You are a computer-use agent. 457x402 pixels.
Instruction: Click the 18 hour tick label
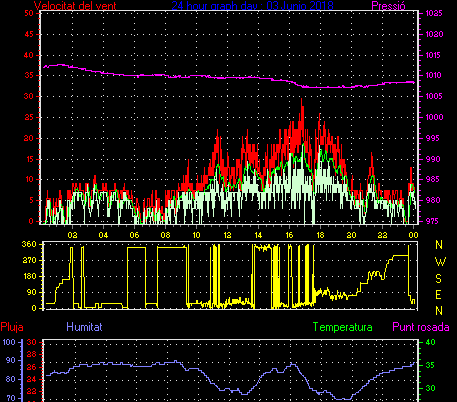320,235
